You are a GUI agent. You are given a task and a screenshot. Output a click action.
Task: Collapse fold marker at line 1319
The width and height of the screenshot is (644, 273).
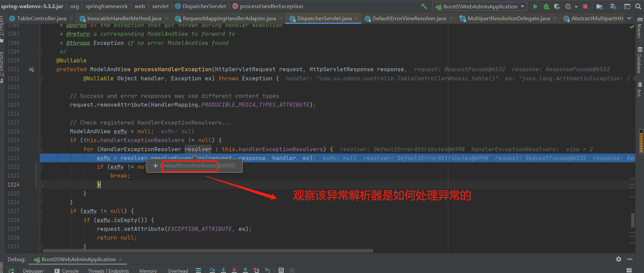[40, 140]
